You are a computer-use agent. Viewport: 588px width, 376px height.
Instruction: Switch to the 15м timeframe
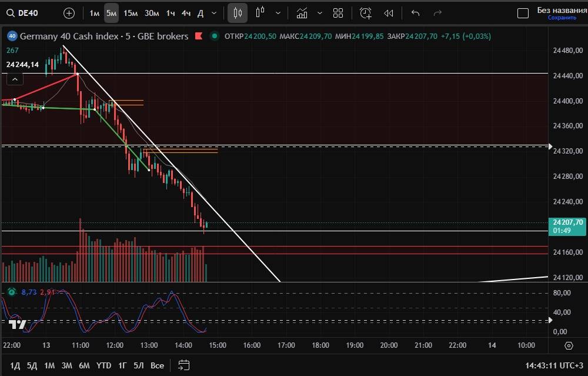coord(131,13)
